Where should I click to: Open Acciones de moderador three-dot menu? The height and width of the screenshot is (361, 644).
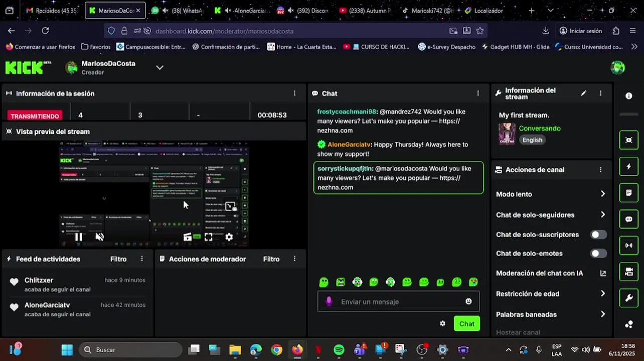click(x=294, y=259)
